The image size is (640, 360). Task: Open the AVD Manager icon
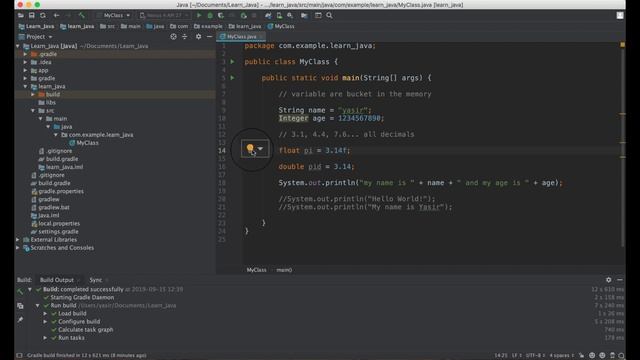(279, 16)
